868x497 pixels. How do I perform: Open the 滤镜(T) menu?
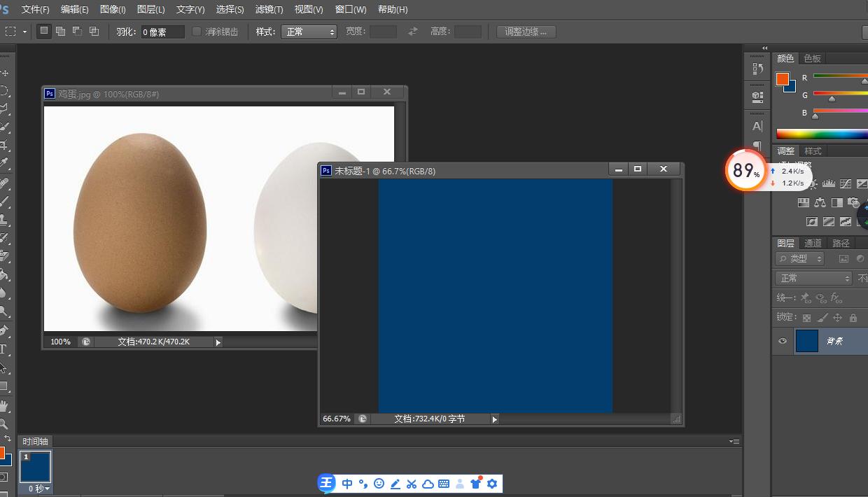[269, 9]
